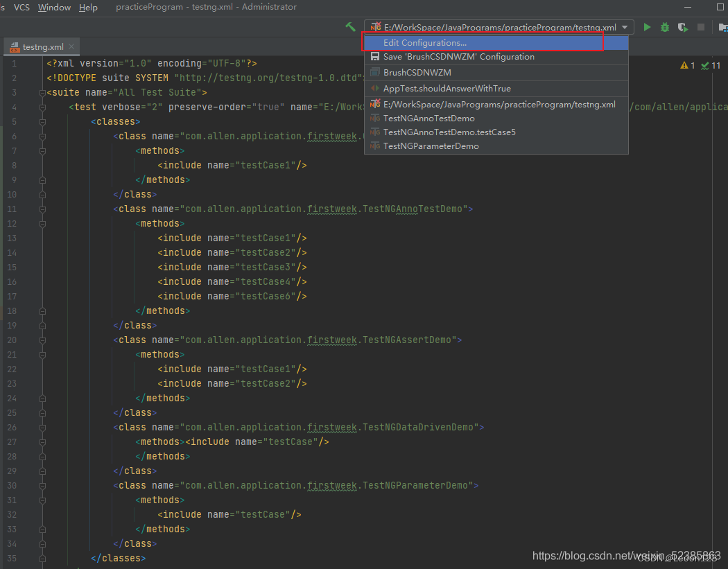Click preserve-order="true" attribute
The image size is (728, 569).
tap(227, 107)
